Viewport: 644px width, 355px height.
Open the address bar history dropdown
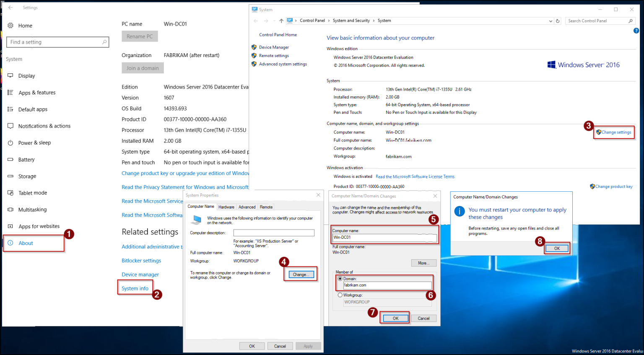551,21
